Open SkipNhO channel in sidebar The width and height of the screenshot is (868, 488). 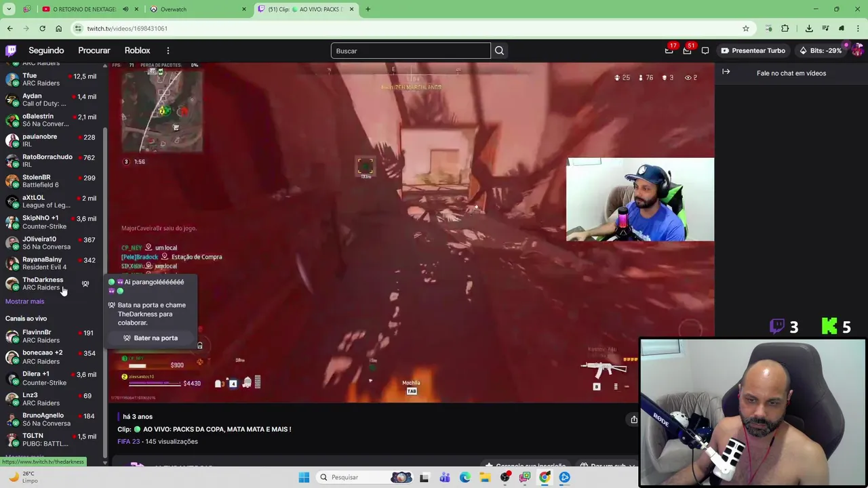[x=52, y=222]
